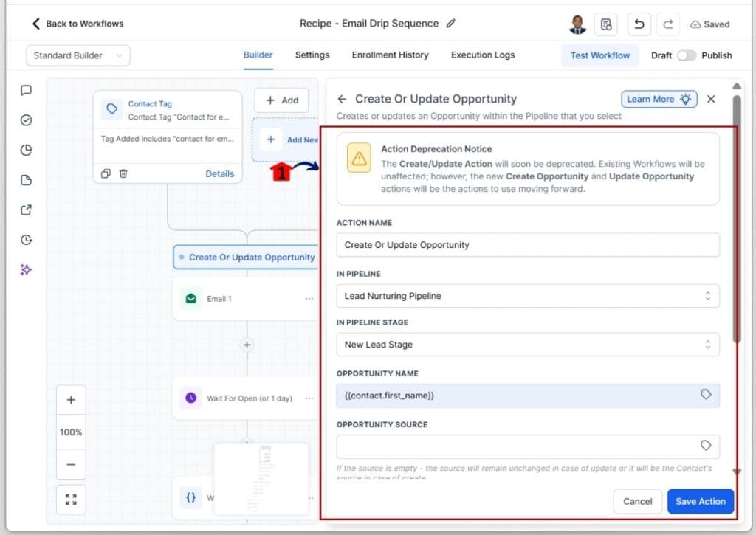This screenshot has height=535, width=756.
Task: Click the Back to Workflows link
Action: (x=78, y=24)
